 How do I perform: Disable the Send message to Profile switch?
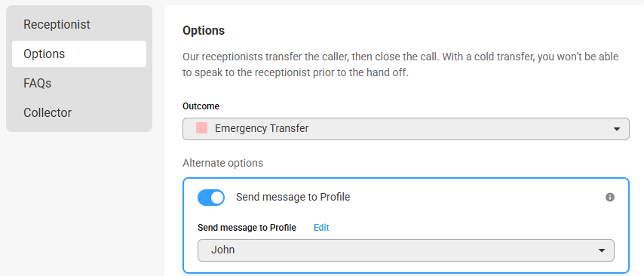coord(211,198)
